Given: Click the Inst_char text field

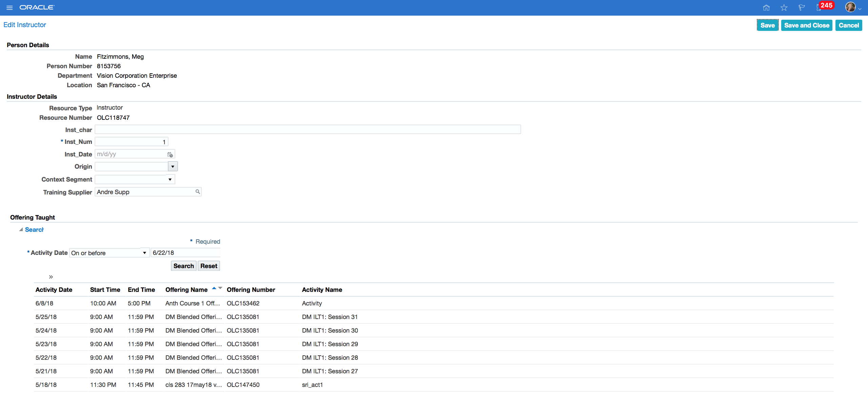Looking at the screenshot, I should click(x=308, y=130).
